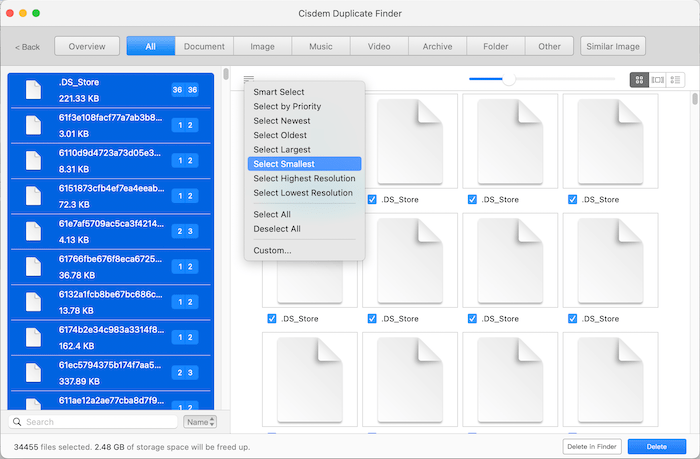Uncheck the top-right .DS_Store file checkbox

point(574,200)
